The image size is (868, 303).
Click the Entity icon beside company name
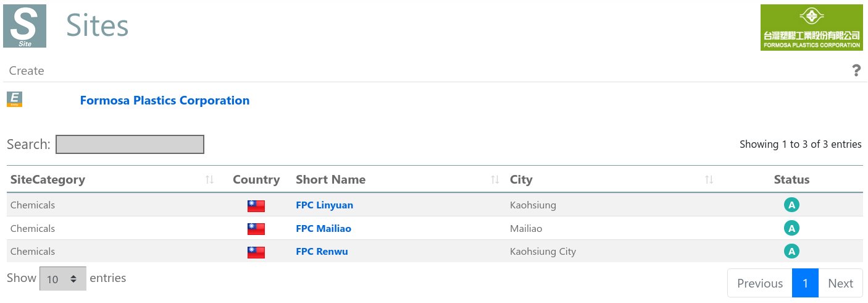[x=15, y=99]
